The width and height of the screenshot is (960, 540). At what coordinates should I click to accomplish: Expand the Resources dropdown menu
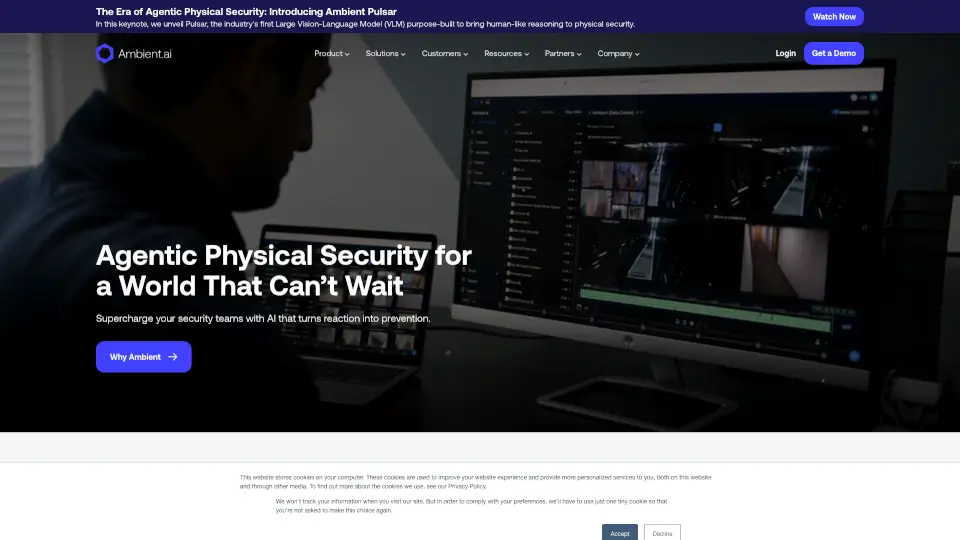506,53
